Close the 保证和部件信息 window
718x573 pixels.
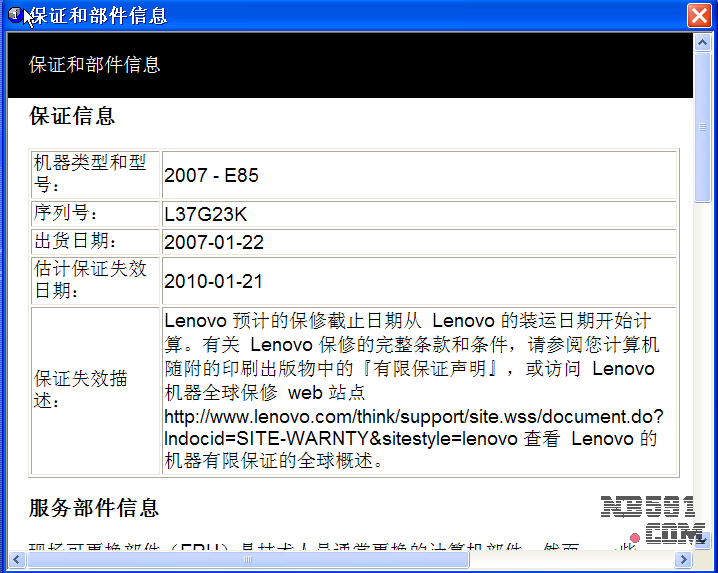699,16
